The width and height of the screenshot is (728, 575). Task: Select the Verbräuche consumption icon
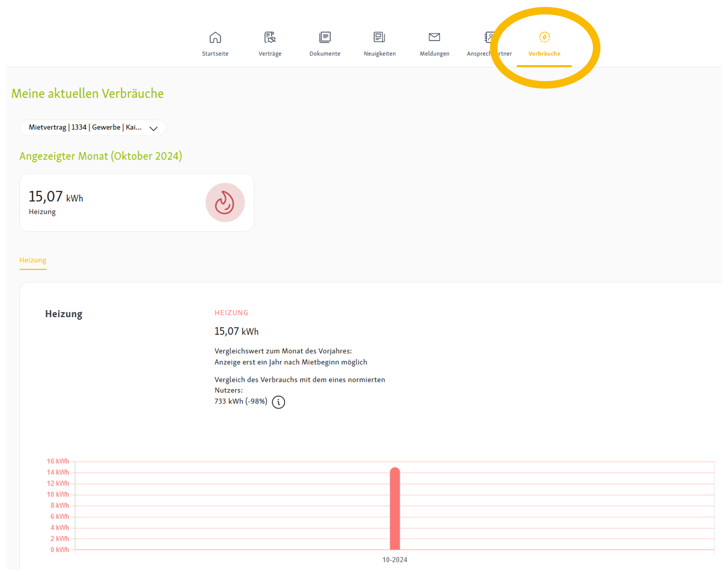pos(544,37)
